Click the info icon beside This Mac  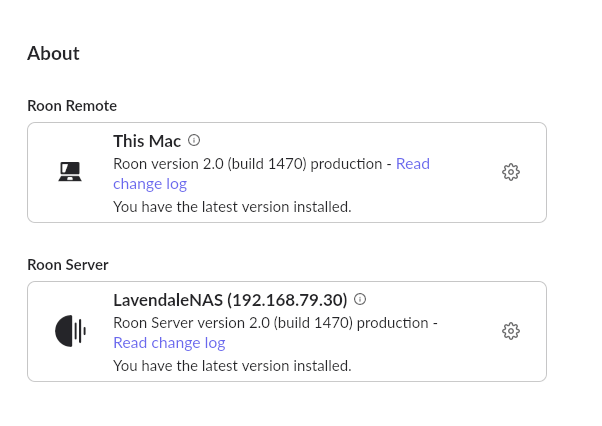pyautogui.click(x=194, y=140)
